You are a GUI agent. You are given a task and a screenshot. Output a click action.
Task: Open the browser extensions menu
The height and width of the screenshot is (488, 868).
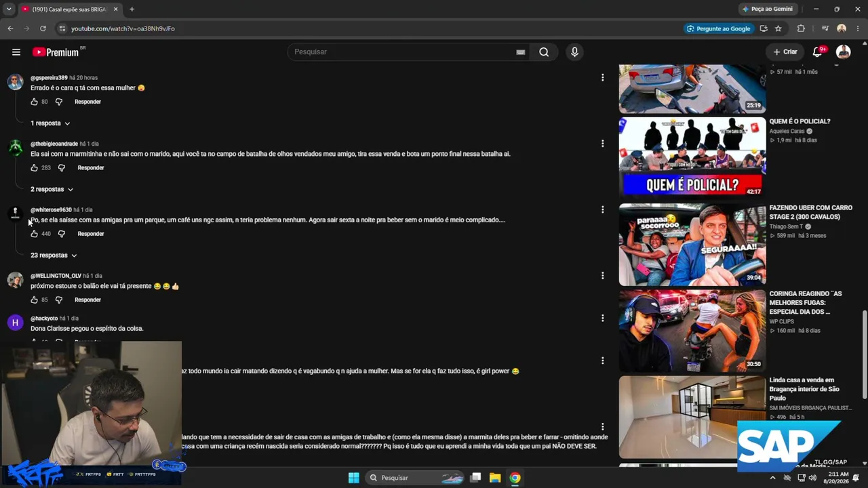click(x=801, y=28)
